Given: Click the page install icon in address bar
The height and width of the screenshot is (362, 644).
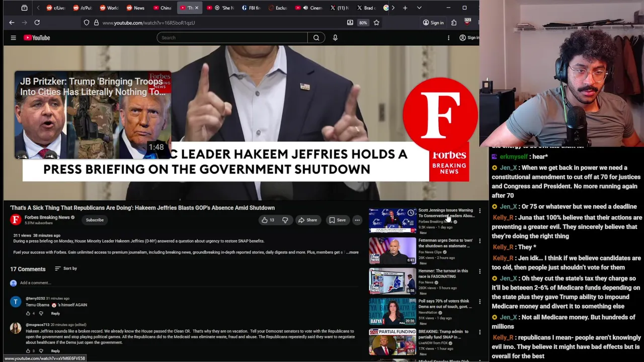Looking at the screenshot, I should coord(350,23).
